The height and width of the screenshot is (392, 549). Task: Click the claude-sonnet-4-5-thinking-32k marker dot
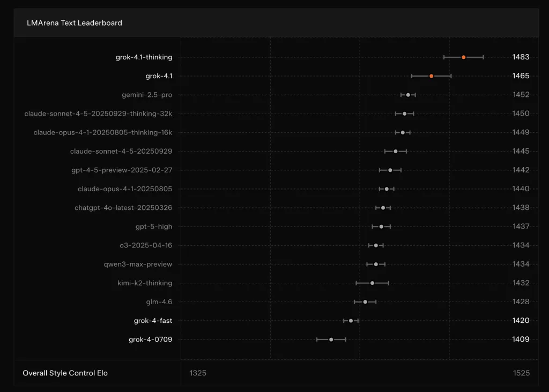pos(405,113)
